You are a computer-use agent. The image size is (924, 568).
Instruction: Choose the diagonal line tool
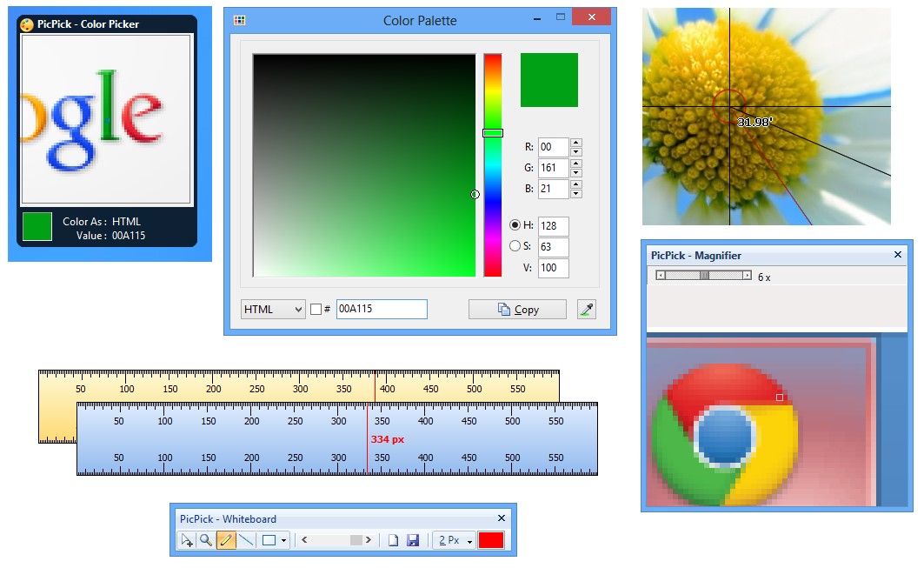tap(246, 540)
